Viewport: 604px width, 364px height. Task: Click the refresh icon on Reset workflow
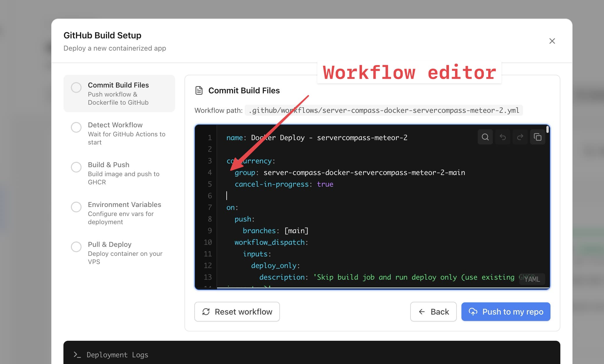pos(206,312)
